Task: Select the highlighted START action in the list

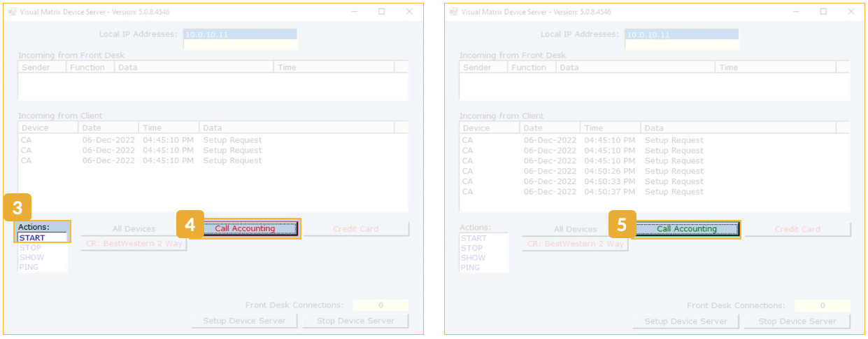Action: pos(42,238)
